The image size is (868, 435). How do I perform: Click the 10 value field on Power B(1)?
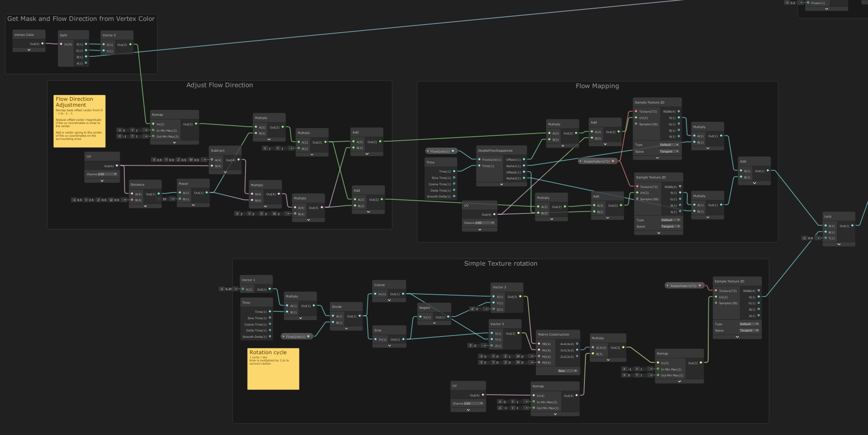click(x=164, y=199)
